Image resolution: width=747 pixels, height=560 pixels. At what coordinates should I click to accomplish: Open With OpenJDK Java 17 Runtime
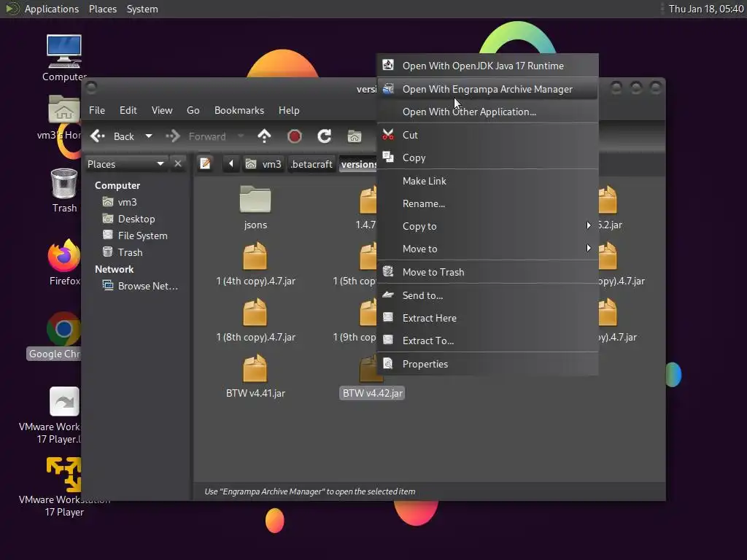point(487,66)
